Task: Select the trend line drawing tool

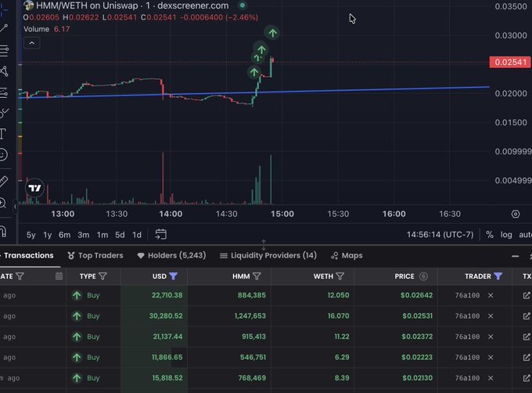Action: (4, 28)
